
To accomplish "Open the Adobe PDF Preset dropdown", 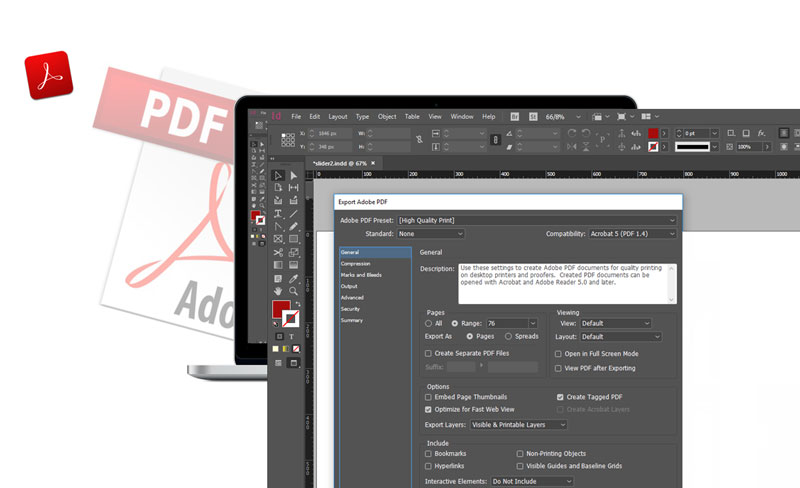I will 537,221.
